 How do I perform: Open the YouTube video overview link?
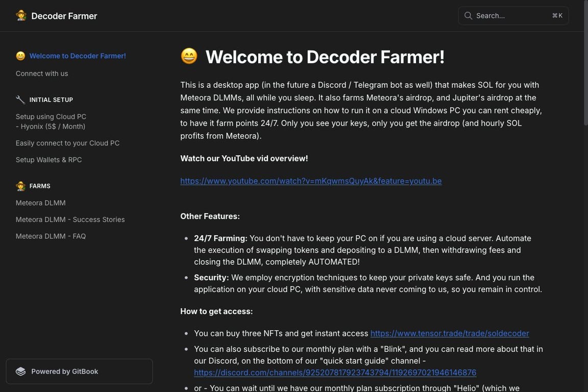311,181
